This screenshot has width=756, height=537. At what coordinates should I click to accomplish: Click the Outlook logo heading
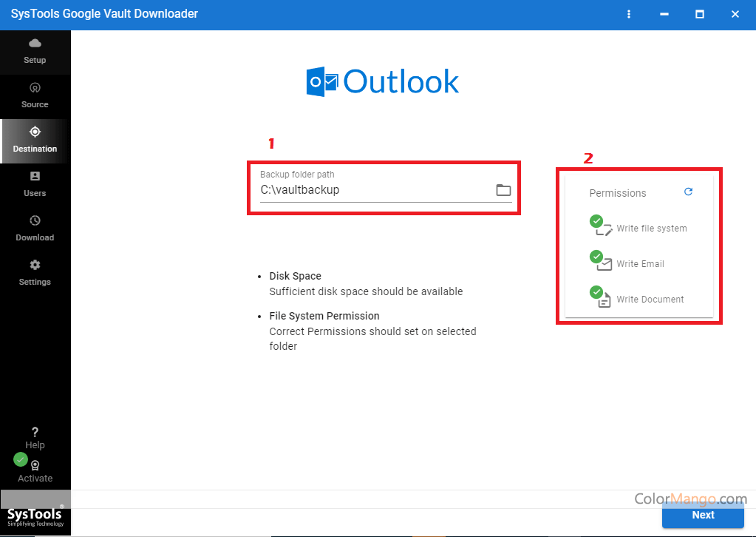coord(383,82)
